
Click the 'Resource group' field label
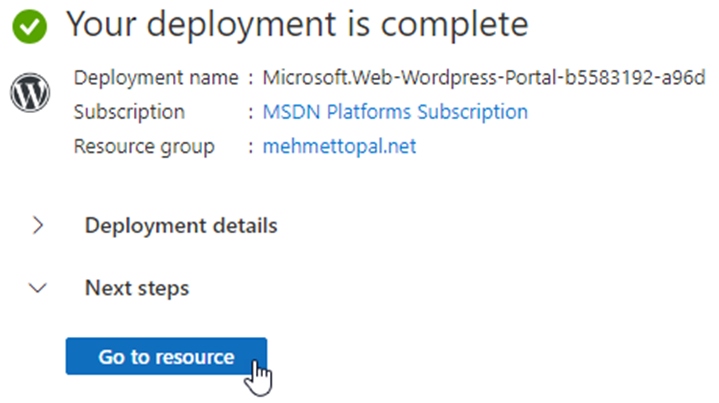click(144, 147)
